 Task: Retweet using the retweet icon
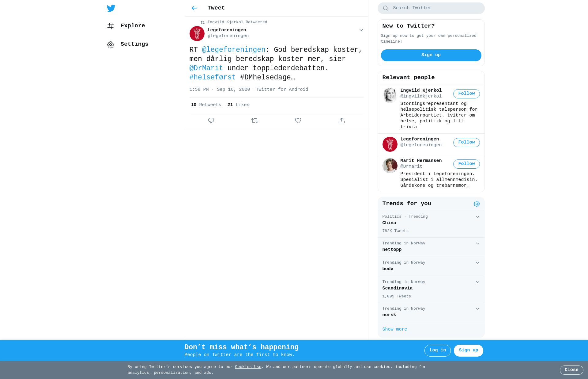[254, 121]
